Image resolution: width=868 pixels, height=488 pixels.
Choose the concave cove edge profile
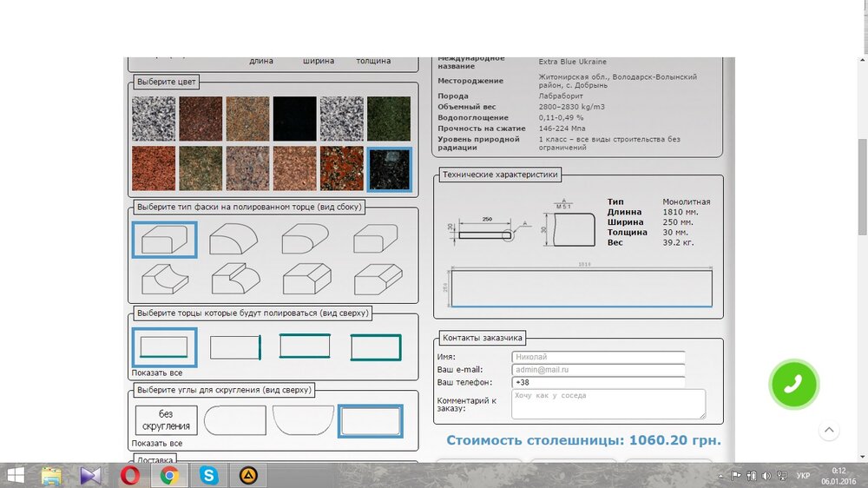(x=164, y=280)
